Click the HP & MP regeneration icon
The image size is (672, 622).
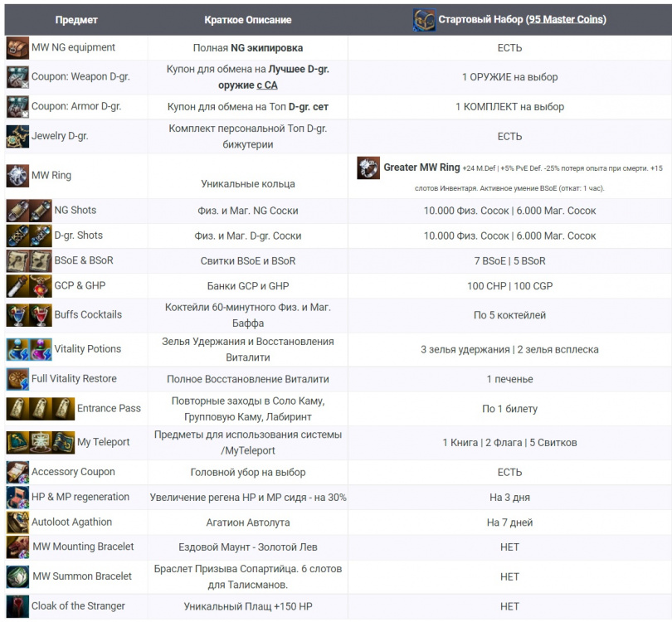coord(17,498)
